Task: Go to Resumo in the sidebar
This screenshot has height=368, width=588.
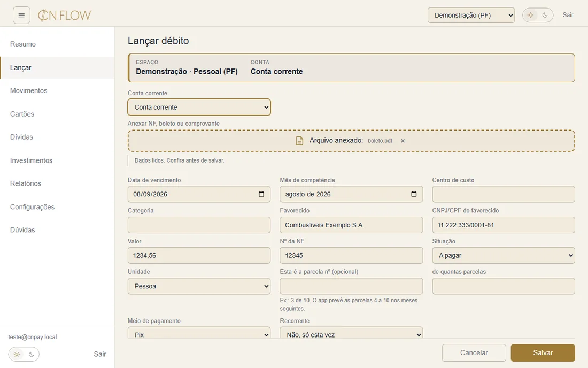Action: coord(57,44)
